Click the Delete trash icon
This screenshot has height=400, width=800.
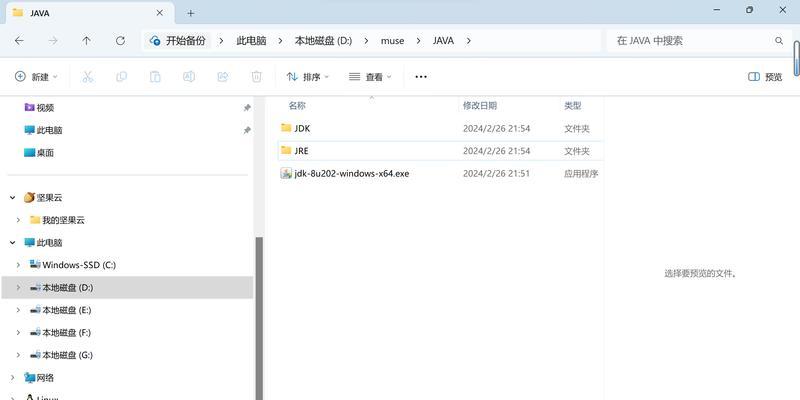pyautogui.click(x=256, y=77)
